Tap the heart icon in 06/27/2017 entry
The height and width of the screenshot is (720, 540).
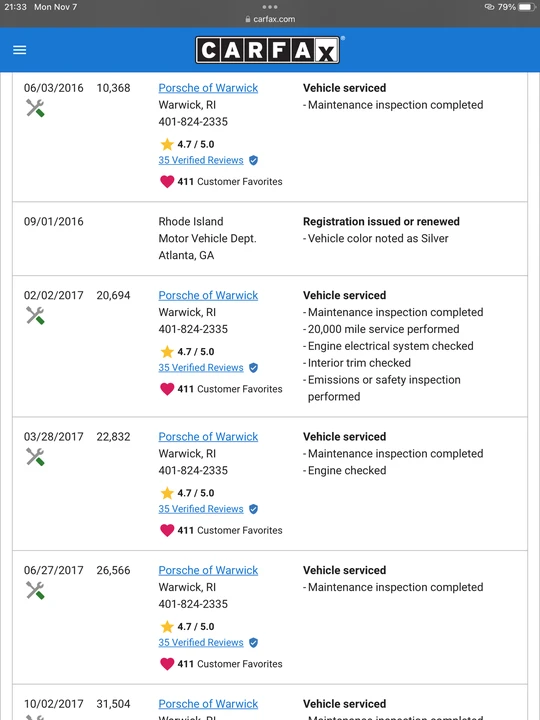click(167, 664)
